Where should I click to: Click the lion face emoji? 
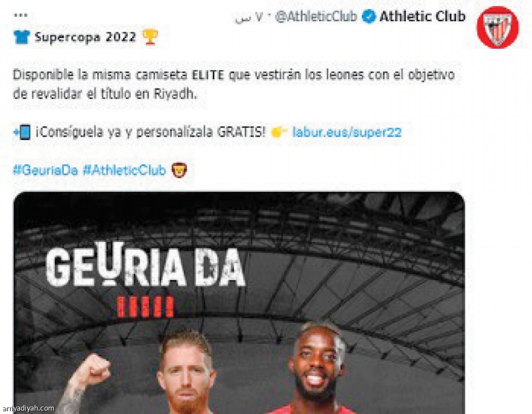[x=179, y=170]
